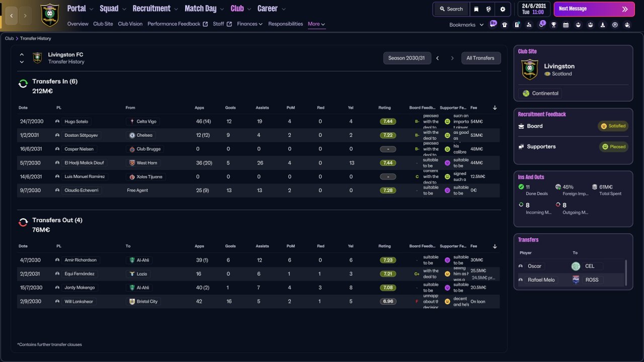Expand the Bookmarks dropdown
Image resolution: width=644 pixels, height=362 pixels.
466,25
